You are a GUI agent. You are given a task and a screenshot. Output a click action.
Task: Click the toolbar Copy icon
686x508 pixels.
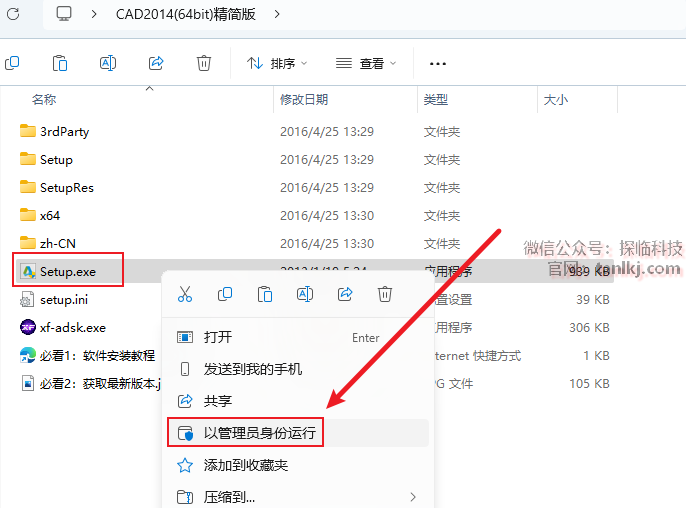[12, 63]
